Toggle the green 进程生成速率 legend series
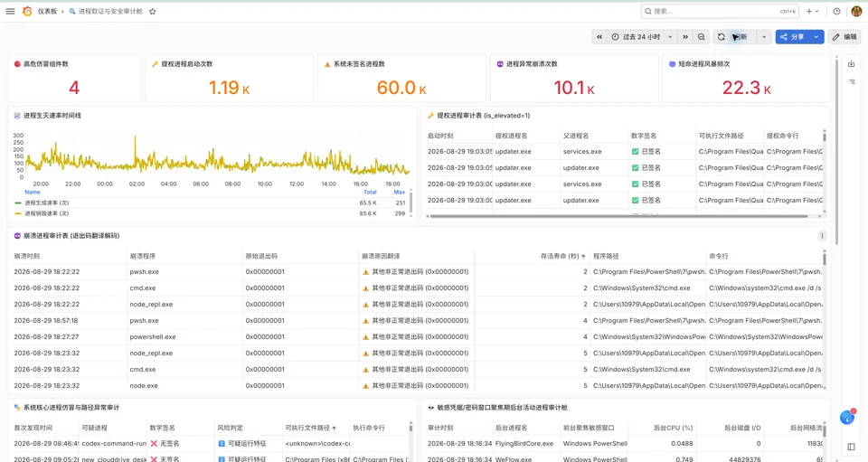This screenshot has height=462, width=868. pyautogui.click(x=46, y=203)
